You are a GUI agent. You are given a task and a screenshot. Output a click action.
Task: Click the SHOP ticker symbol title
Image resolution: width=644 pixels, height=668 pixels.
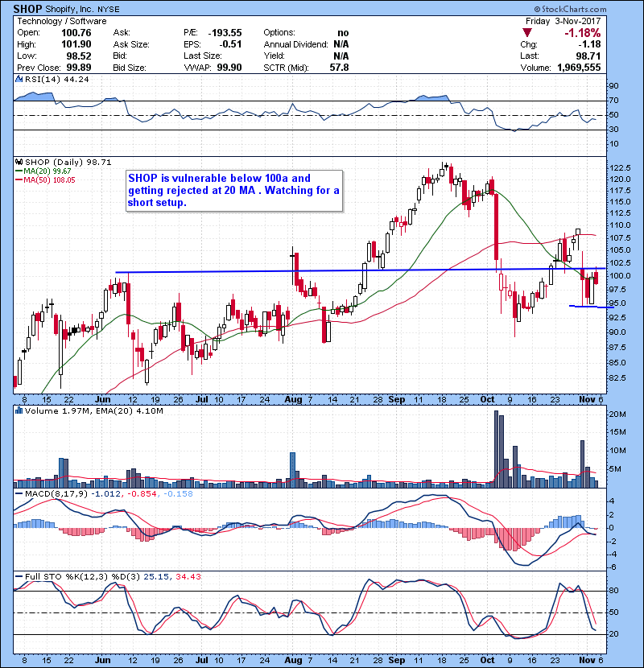pyautogui.click(x=28, y=9)
